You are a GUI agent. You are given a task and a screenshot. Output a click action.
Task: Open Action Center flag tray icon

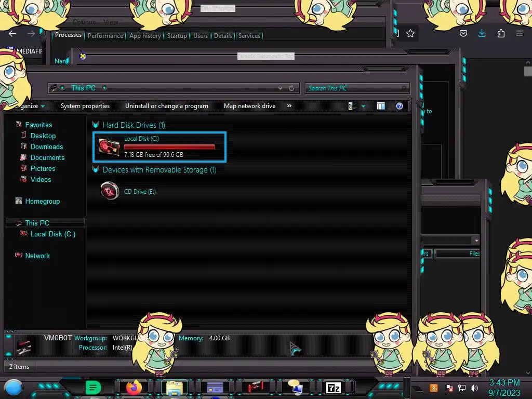click(449, 388)
